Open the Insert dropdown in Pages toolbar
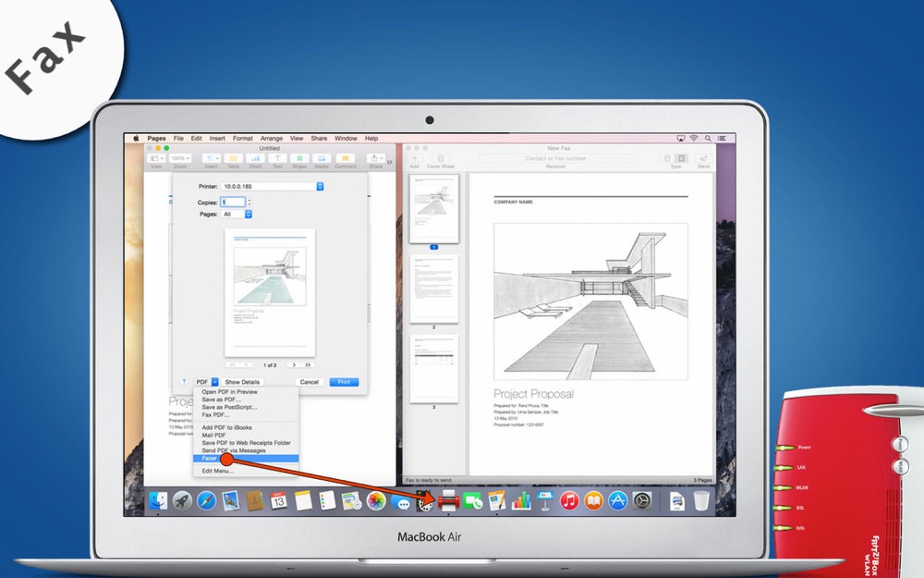924x578 pixels. (211, 159)
